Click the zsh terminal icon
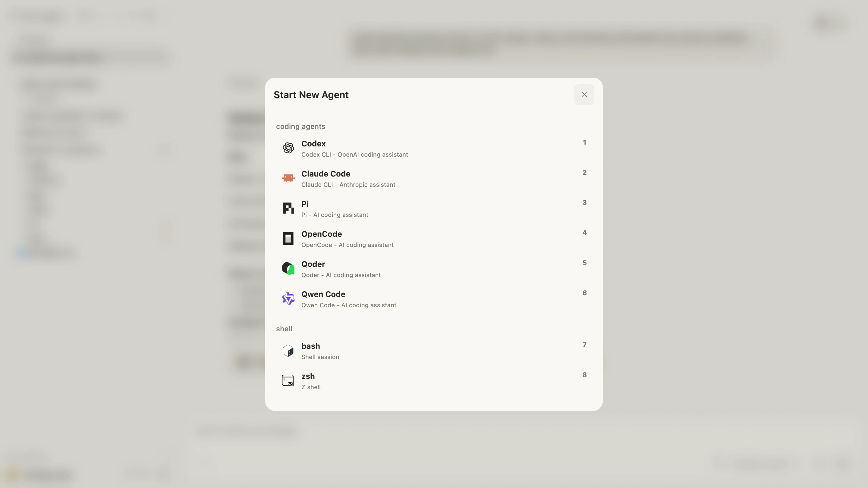This screenshot has width=868, height=488. (288, 380)
